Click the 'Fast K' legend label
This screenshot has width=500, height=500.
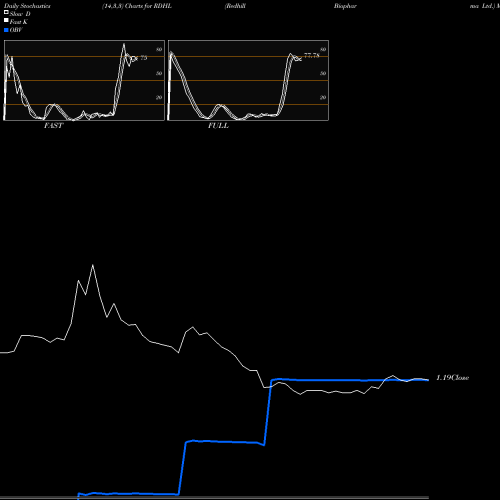pos(19,22)
